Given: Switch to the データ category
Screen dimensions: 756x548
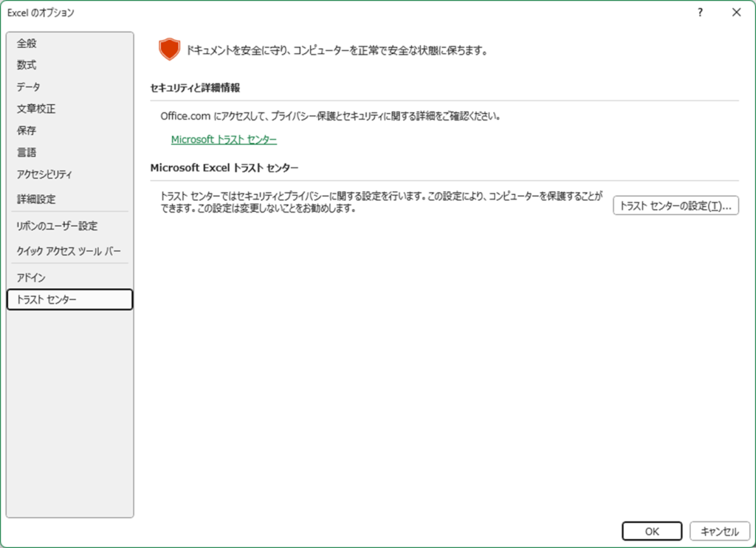Looking at the screenshot, I should pos(29,87).
